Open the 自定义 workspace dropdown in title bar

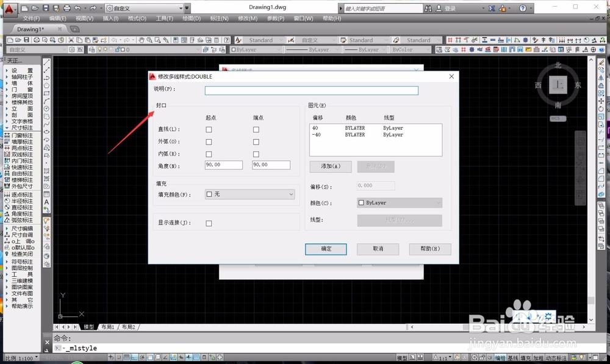(x=144, y=8)
